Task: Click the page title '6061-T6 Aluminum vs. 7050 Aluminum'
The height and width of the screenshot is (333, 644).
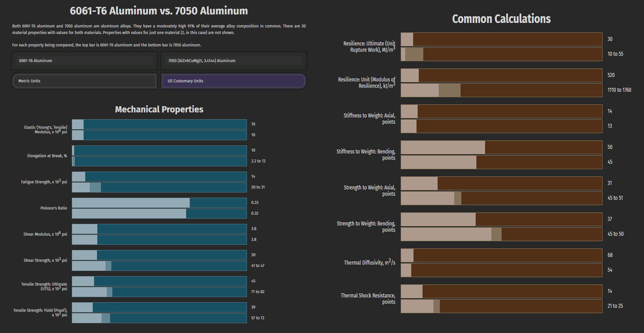Action: coord(159,11)
